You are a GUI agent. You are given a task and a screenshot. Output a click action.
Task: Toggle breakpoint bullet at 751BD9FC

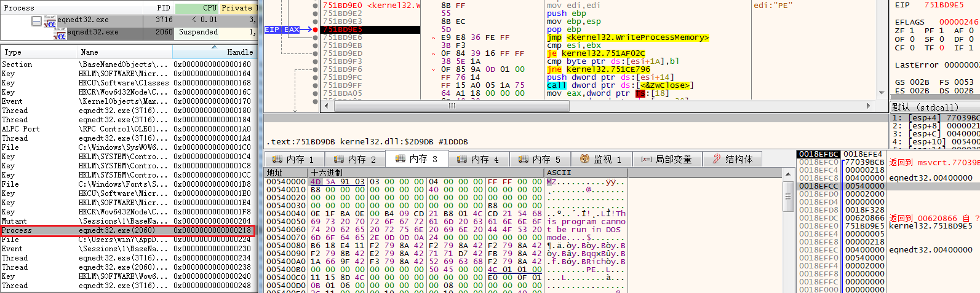316,77
